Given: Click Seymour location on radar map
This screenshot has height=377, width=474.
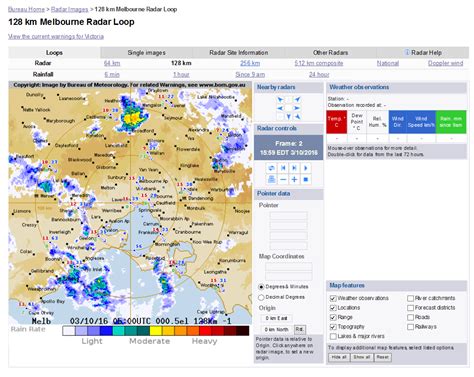Looking at the screenshot, I should 173,118.
